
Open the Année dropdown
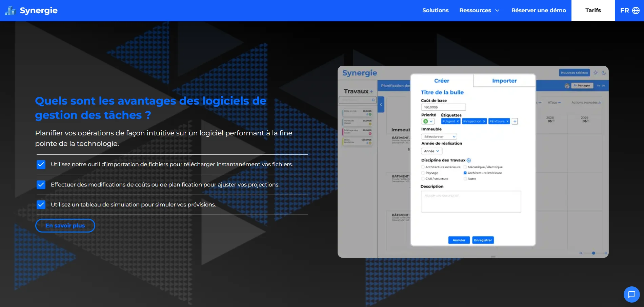click(x=432, y=151)
